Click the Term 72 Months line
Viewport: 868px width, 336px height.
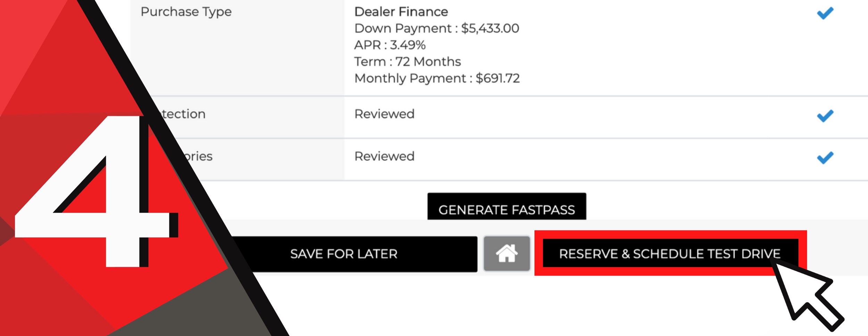pyautogui.click(x=407, y=62)
